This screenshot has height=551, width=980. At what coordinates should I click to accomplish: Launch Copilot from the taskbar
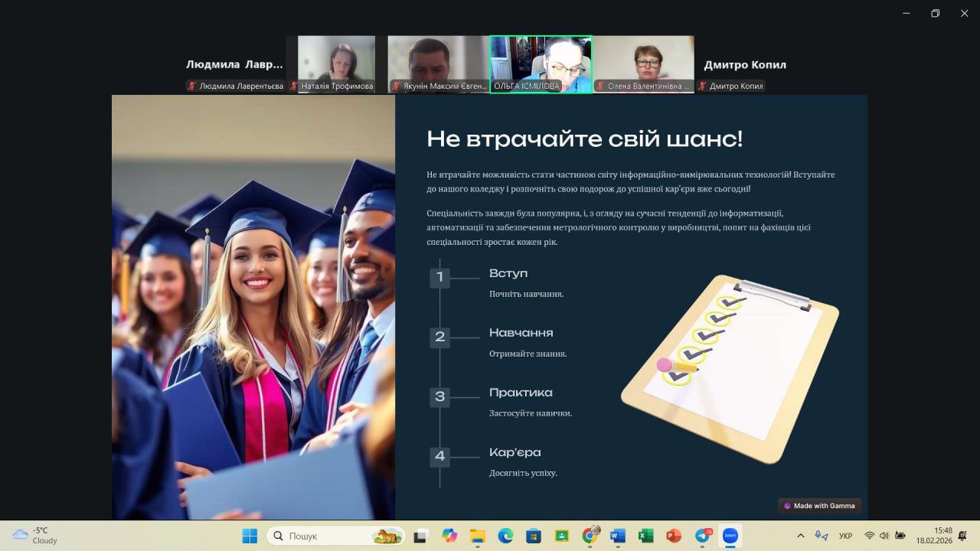coord(449,536)
